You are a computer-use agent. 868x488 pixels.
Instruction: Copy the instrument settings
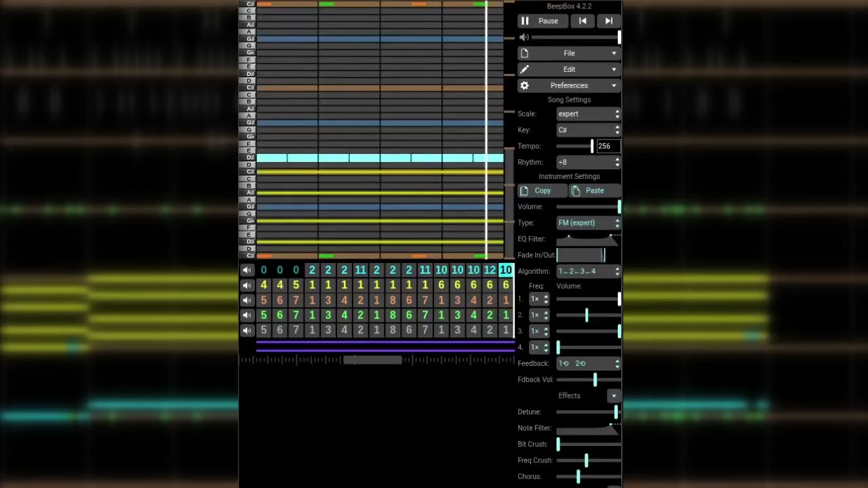pos(542,190)
